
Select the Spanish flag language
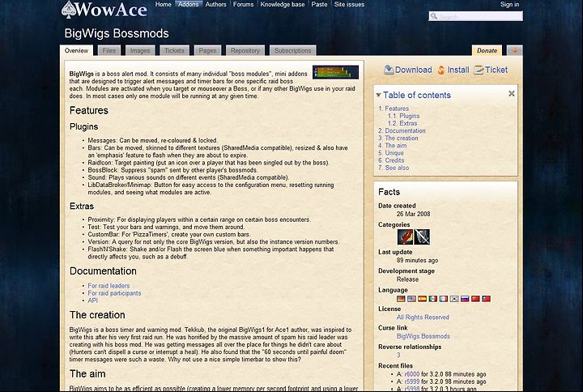(422, 299)
